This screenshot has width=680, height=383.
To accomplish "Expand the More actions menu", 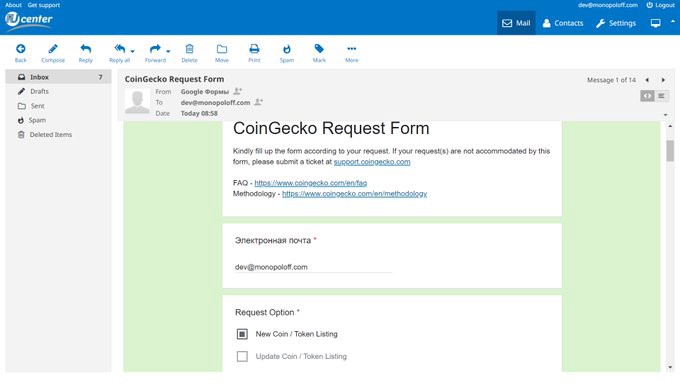I will (352, 49).
